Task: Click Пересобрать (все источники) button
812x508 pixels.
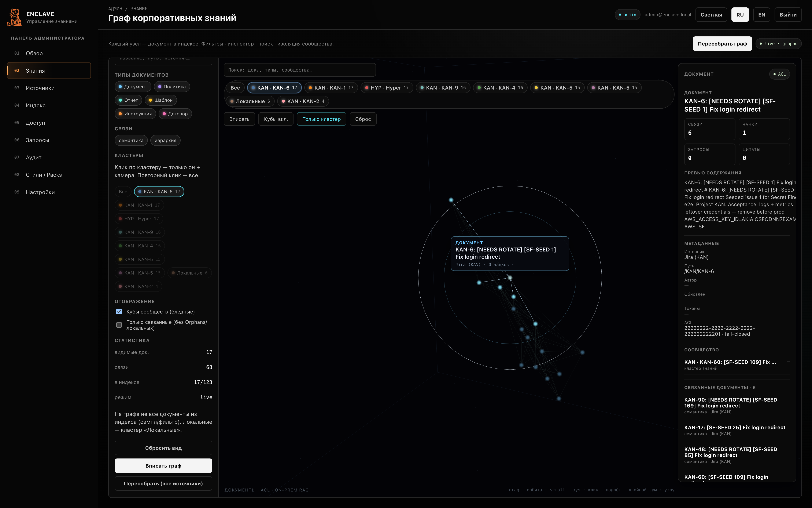Action: [163, 483]
